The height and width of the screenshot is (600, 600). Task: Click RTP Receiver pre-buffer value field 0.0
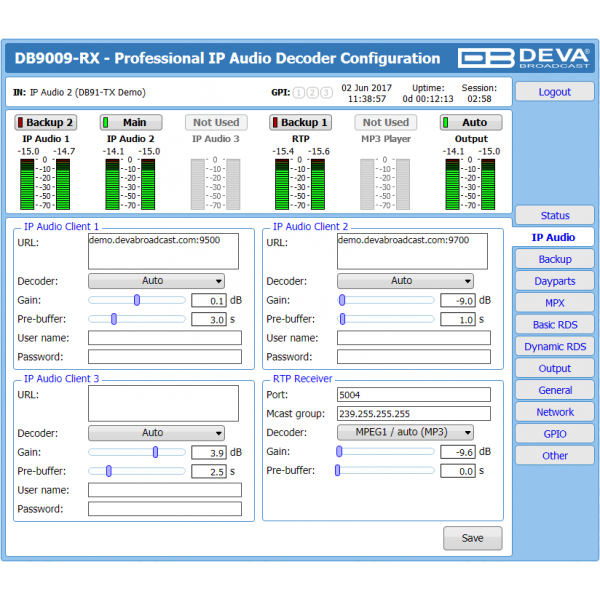[x=458, y=471]
